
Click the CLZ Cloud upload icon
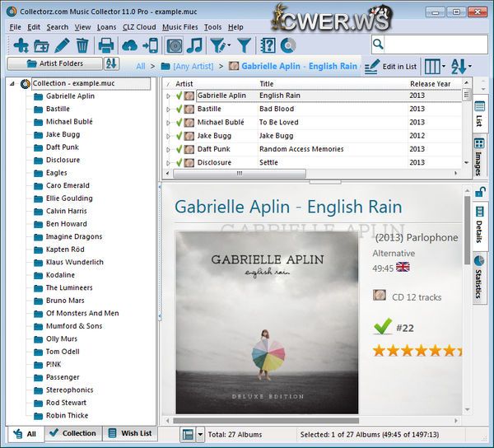[x=130, y=45]
